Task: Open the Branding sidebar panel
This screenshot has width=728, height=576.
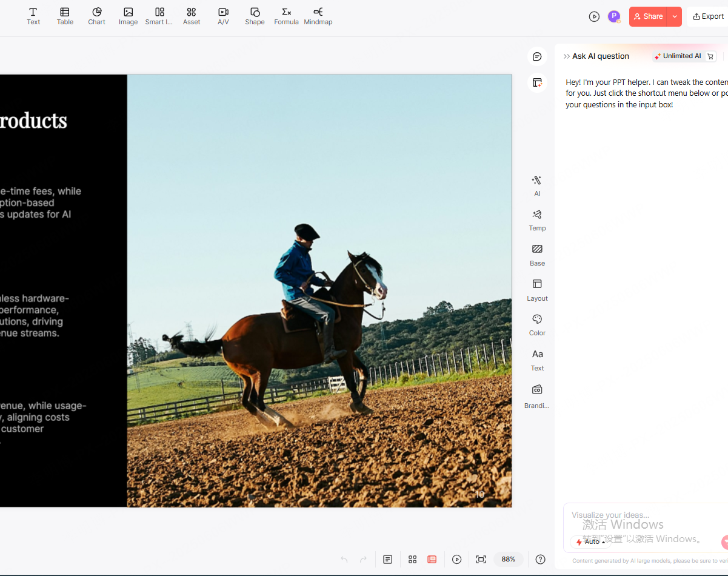Action: (537, 395)
